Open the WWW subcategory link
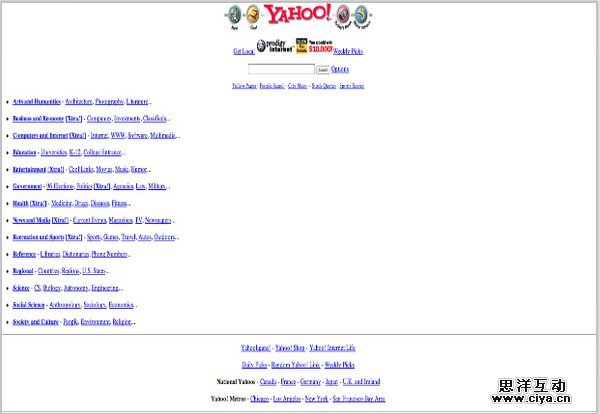Image resolution: width=600 pixels, height=414 pixels. [x=118, y=135]
